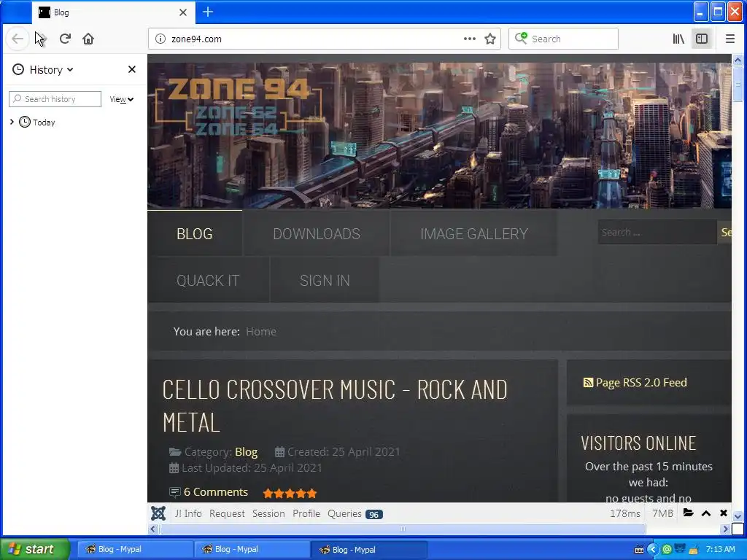Open the IMAGE GALLERY menu item
The height and width of the screenshot is (560, 747).
[x=474, y=233]
